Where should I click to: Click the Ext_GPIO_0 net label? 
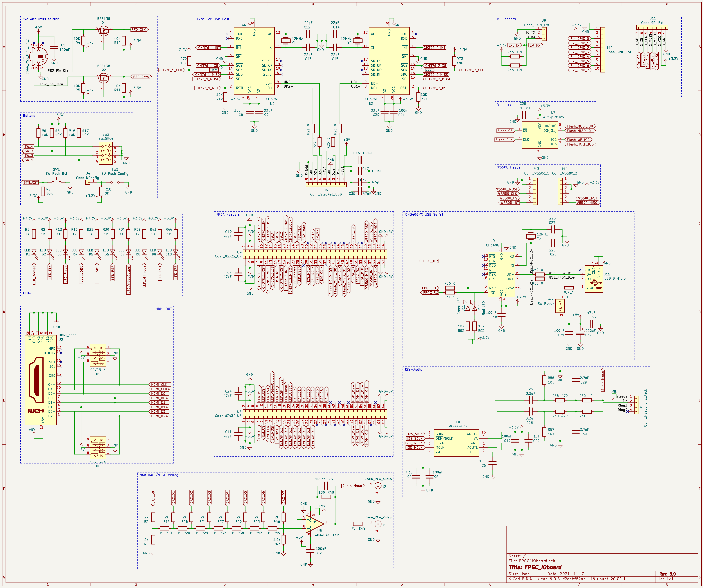tap(580, 38)
